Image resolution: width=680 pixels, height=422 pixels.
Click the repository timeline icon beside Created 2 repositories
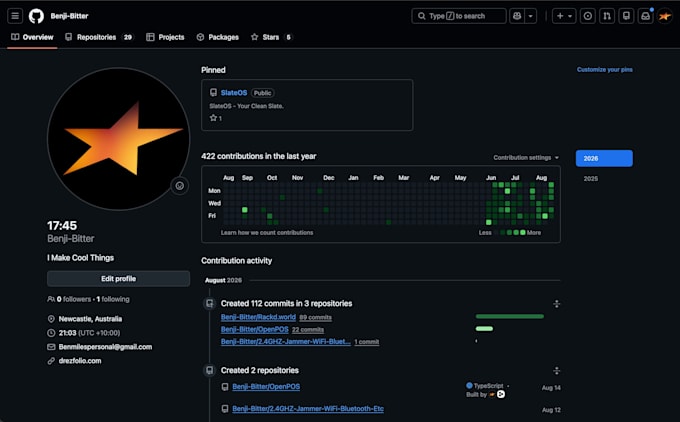(x=210, y=370)
